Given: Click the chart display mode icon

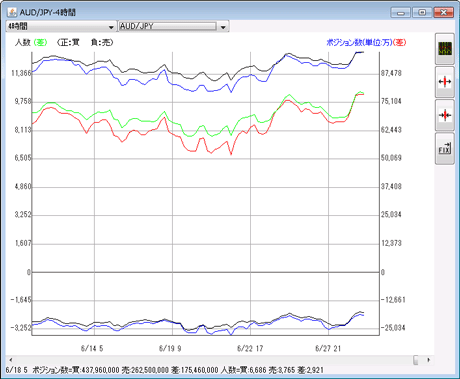Looking at the screenshot, I should coord(445,49).
